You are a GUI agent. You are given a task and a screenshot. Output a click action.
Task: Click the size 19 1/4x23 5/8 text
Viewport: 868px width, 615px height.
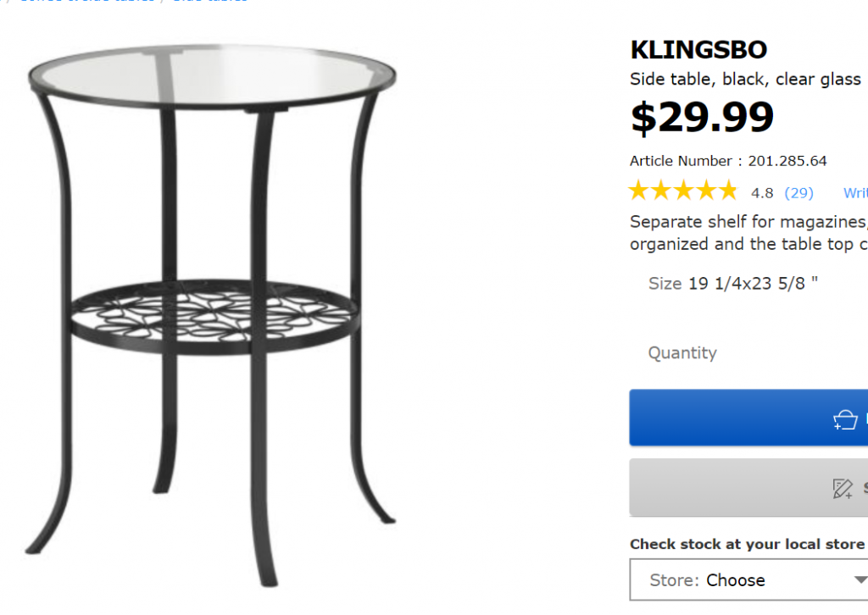coord(753,283)
